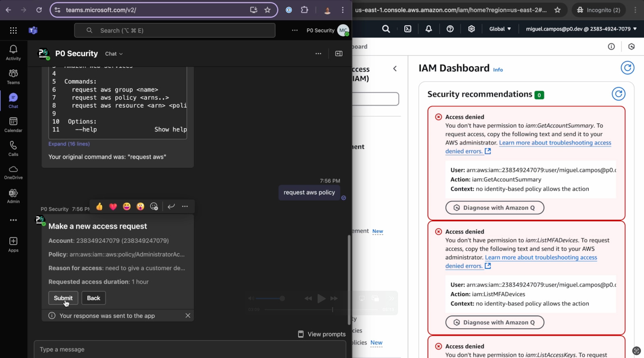Open the miguel.campos account dropdown
644x358 pixels.
[x=581, y=29]
